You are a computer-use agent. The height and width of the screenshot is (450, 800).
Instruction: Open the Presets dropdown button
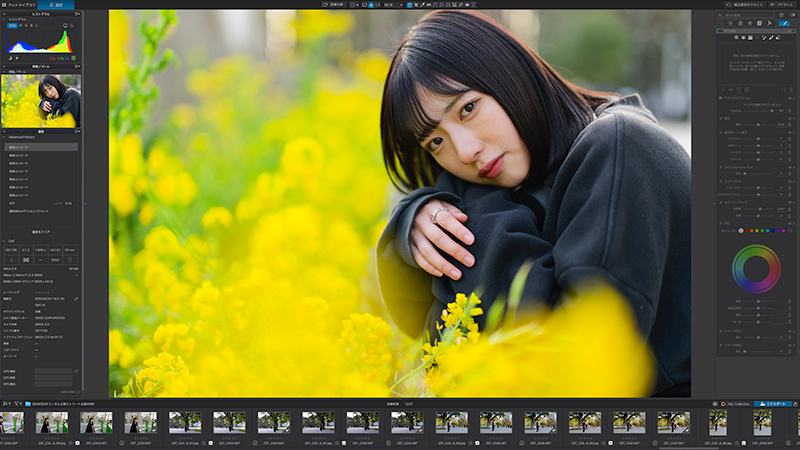pyautogui.click(x=783, y=5)
